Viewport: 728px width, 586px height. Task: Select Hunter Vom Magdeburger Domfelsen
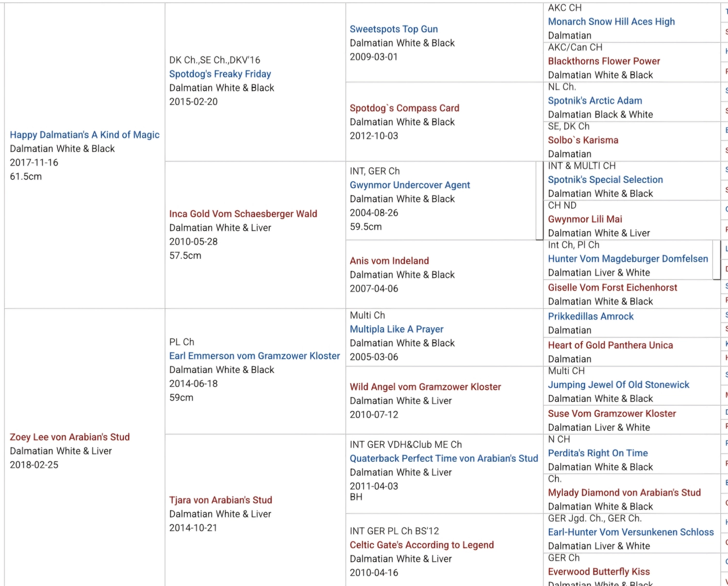628,259
